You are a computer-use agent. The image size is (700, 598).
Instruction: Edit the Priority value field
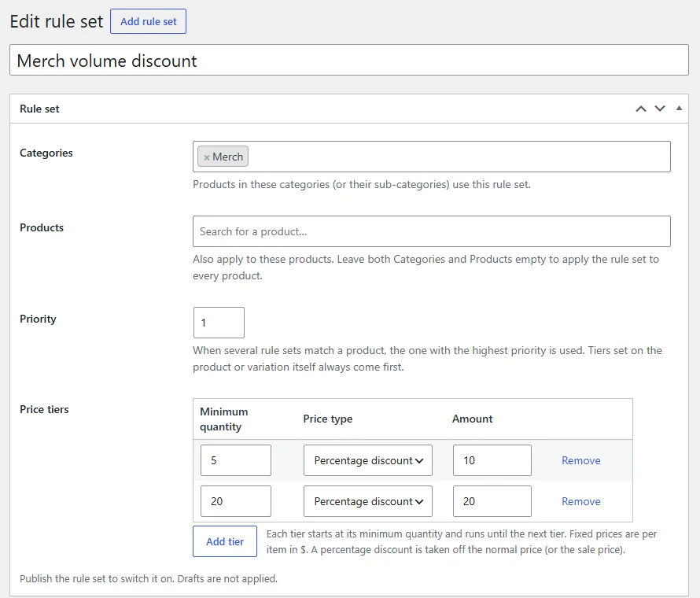[x=219, y=323]
